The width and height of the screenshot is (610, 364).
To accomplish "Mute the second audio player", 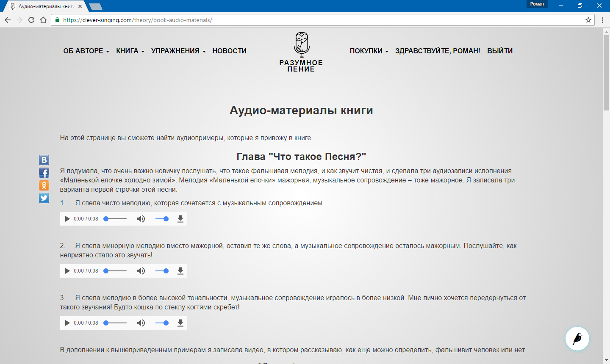I will (x=141, y=271).
